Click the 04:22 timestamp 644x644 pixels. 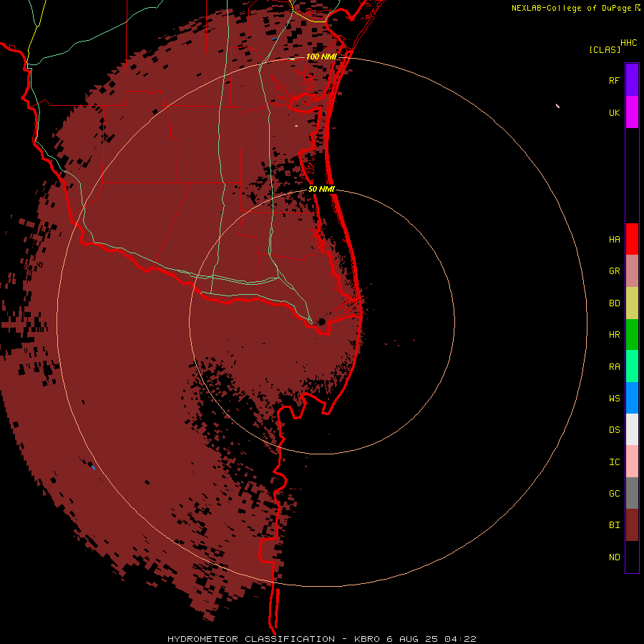pyautogui.click(x=462, y=639)
